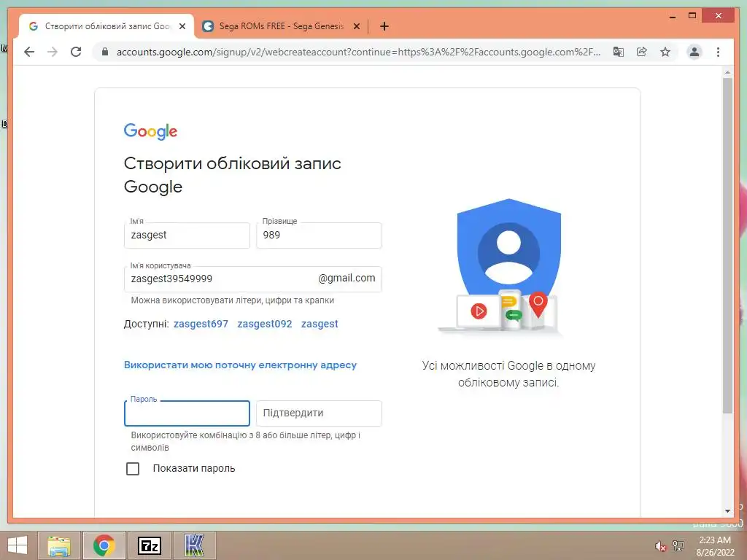Share this page via the share icon

[642, 52]
